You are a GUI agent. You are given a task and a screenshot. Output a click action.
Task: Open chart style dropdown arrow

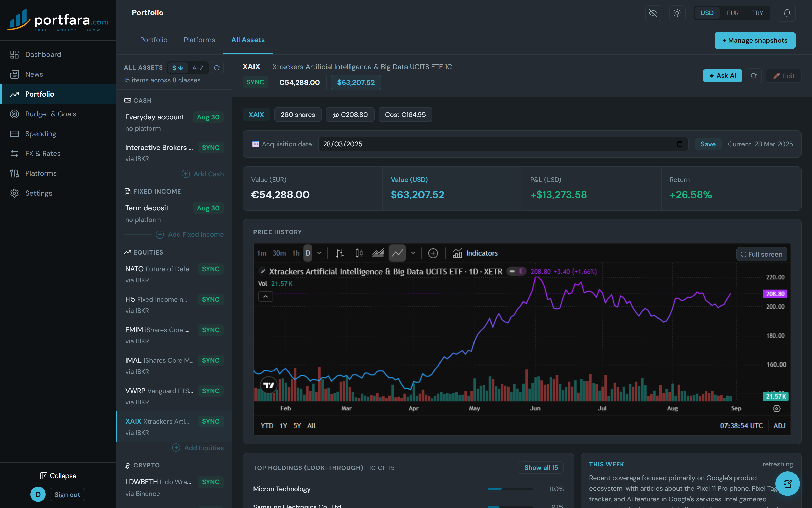click(x=413, y=253)
